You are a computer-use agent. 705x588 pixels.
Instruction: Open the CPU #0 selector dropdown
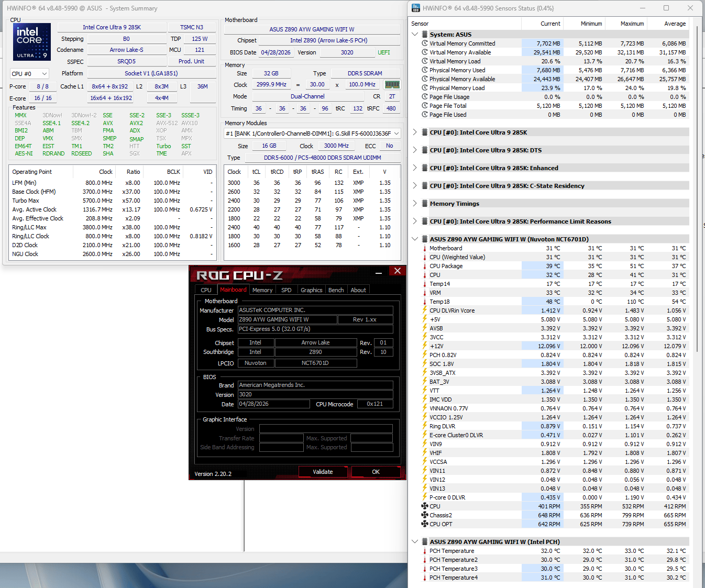[30, 74]
